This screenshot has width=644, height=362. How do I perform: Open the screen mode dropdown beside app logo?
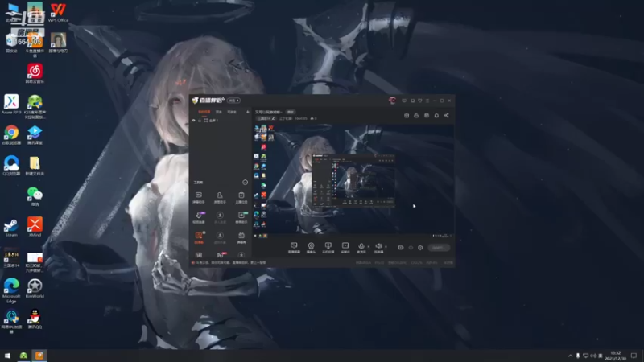coord(233,101)
